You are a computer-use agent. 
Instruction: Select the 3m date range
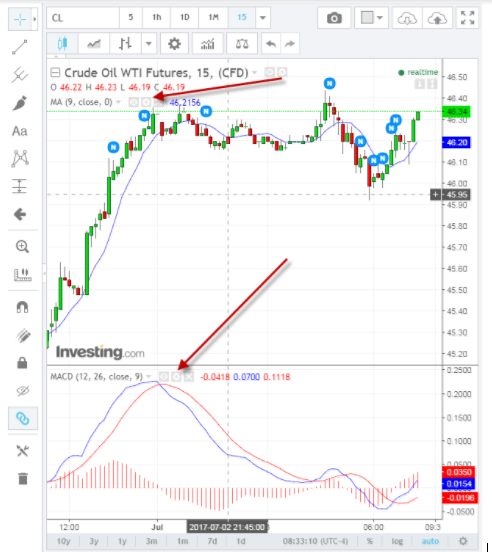(151, 541)
